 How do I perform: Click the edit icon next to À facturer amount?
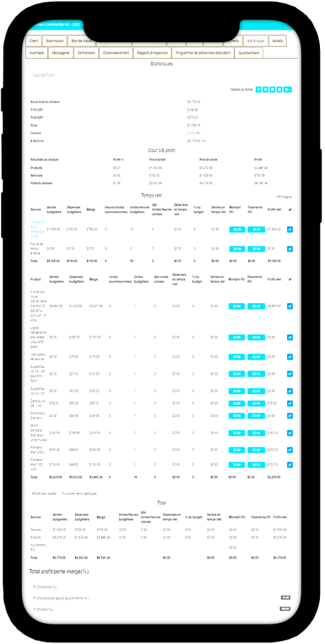(204, 141)
